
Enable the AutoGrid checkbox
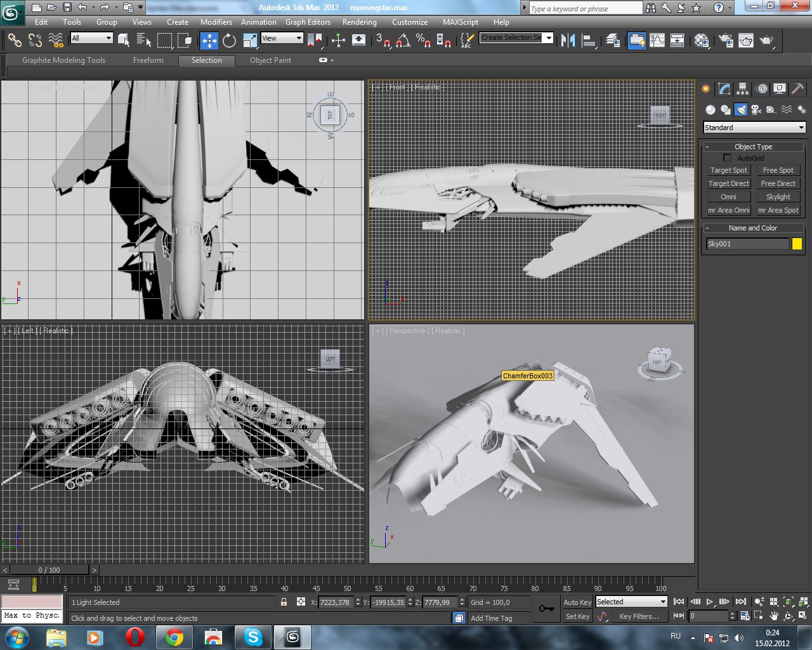(727, 158)
